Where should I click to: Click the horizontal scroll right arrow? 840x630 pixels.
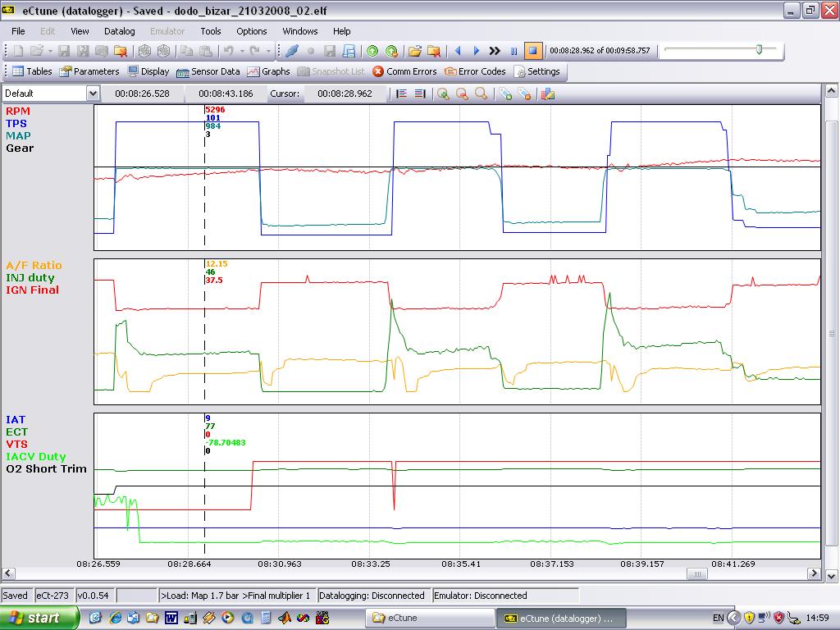pos(815,573)
